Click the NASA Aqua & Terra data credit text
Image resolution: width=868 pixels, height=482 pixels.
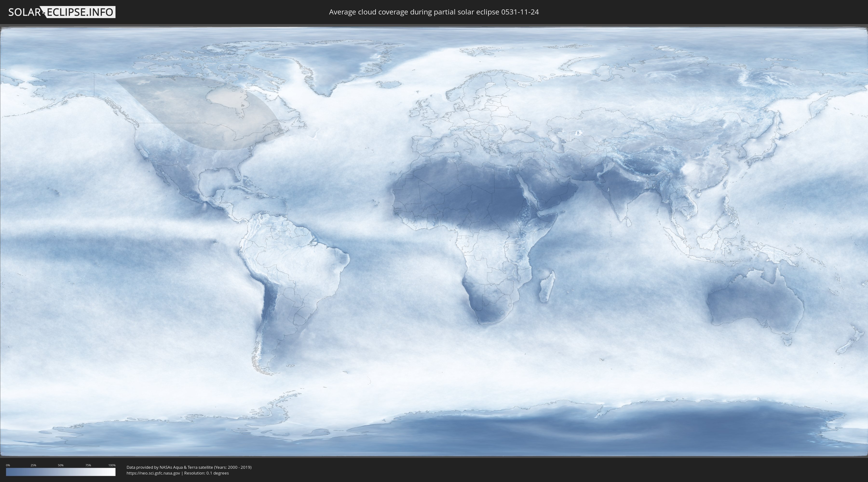[x=189, y=467]
